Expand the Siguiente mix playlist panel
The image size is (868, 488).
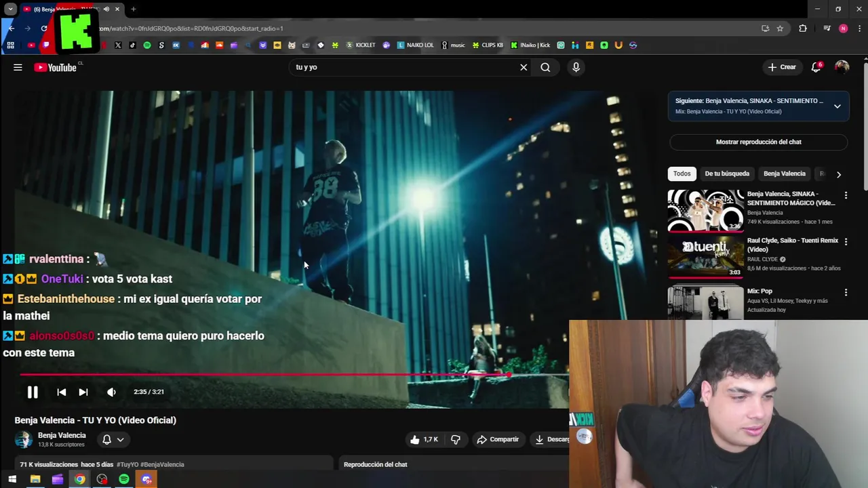[x=837, y=106]
